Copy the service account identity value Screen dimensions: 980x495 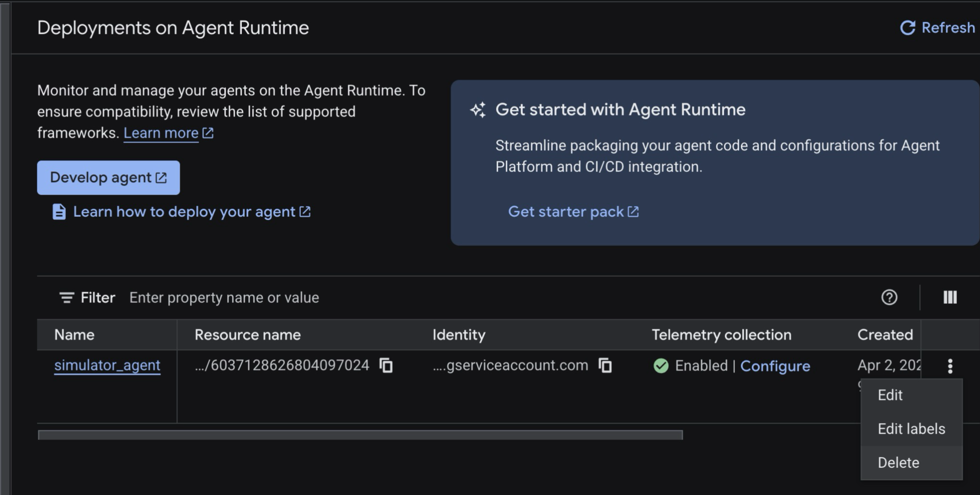click(605, 366)
